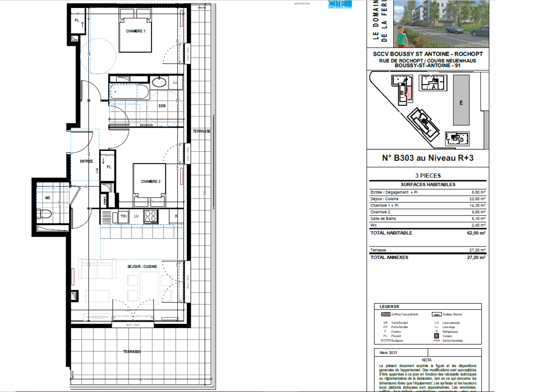Click the TERRASSE label on the right side

[x=202, y=131]
